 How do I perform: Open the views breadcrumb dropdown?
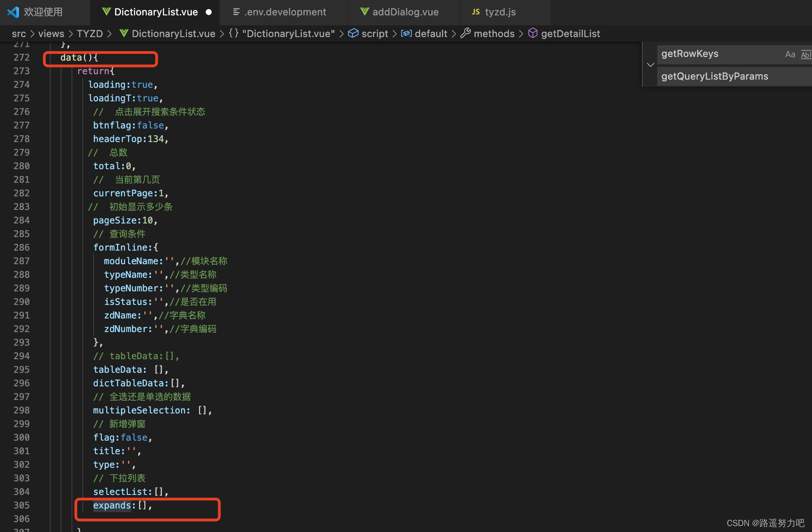[x=51, y=33]
